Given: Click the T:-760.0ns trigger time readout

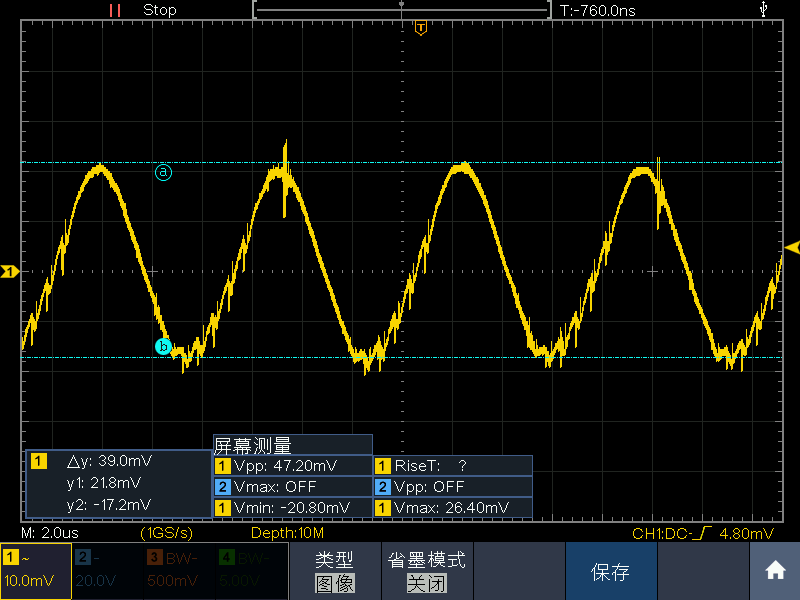Looking at the screenshot, I should pos(597,11).
